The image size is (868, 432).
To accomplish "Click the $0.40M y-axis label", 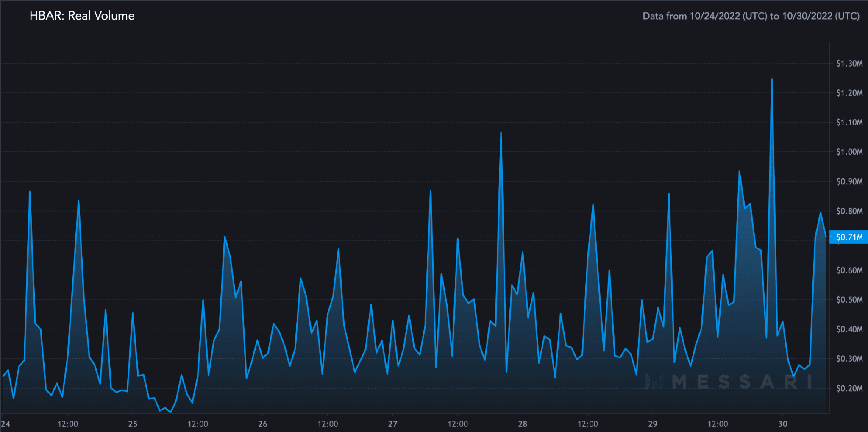I will pyautogui.click(x=849, y=329).
